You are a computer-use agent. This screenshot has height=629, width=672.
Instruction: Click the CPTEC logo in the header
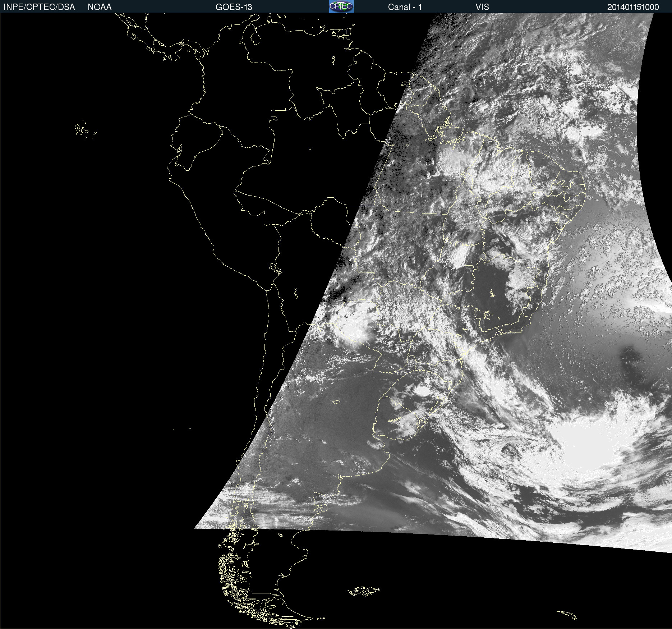tap(341, 6)
